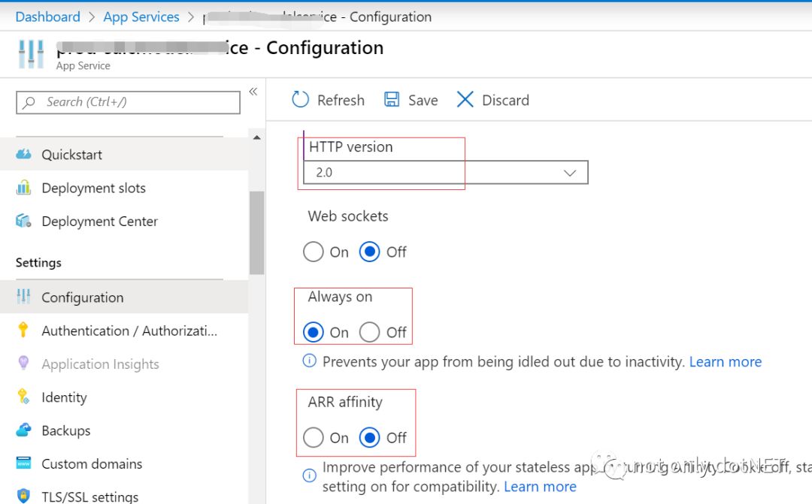
Task: Click the Refresh circular arrow icon
Action: click(300, 99)
